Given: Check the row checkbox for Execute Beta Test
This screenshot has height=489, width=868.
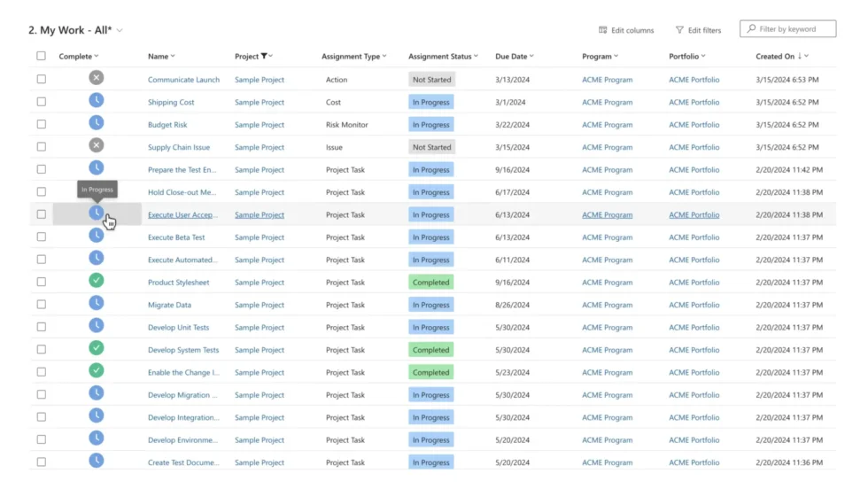Looking at the screenshot, I should pyautogui.click(x=41, y=237).
